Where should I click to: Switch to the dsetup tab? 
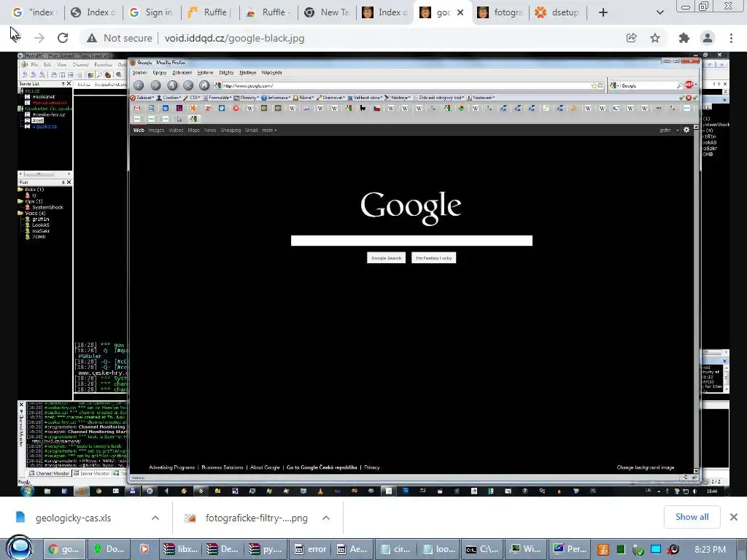558,12
